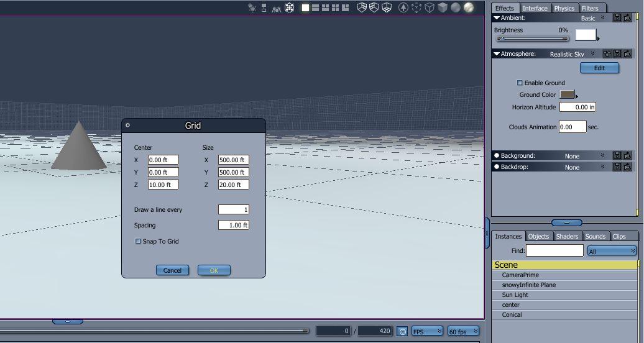Screen dimensions: 644x343
Task: Choose the three-pane layout with top split
Action: (x=325, y=7)
